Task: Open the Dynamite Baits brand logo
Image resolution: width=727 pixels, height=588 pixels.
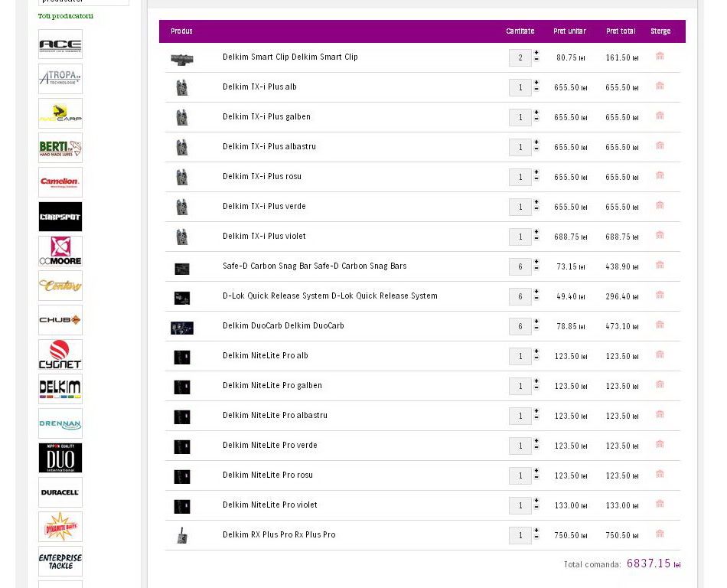Action: click(x=60, y=527)
